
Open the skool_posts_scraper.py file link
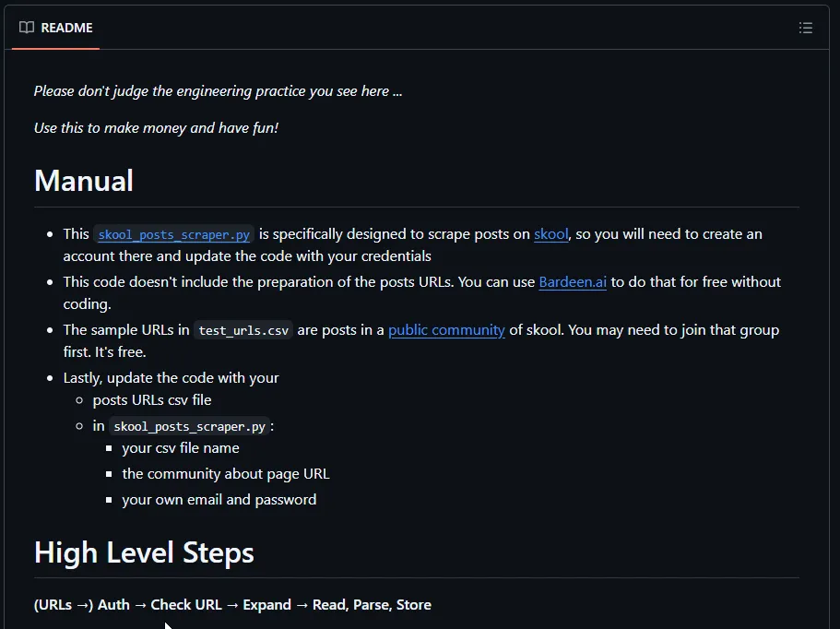(173, 234)
